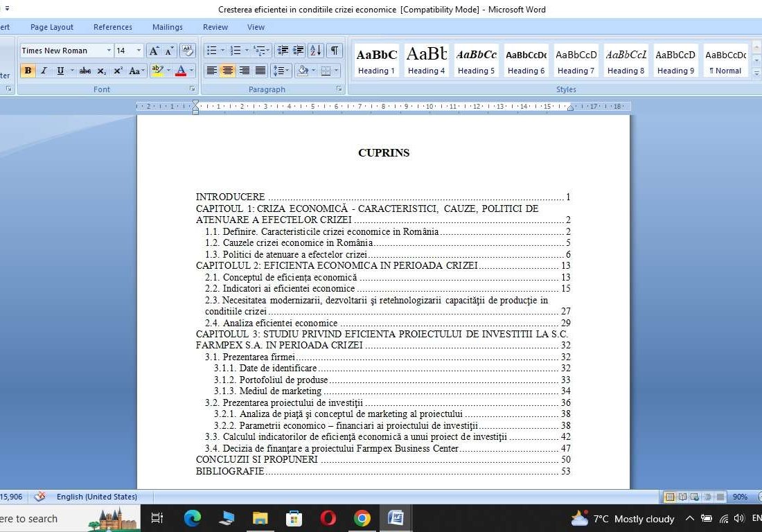The width and height of the screenshot is (762, 532).
Task: Select the bullets list icon
Action: click(211, 51)
